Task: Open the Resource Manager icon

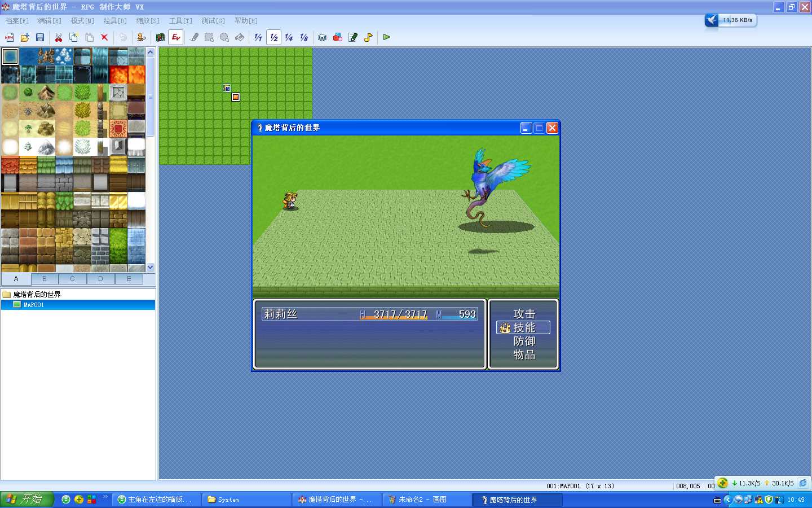Action: 338,37
